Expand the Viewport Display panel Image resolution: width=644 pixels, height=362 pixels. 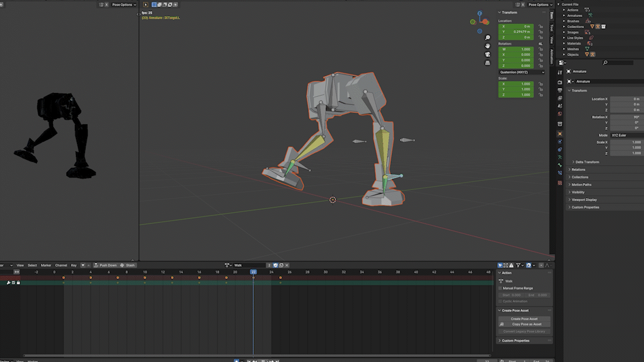point(584,200)
